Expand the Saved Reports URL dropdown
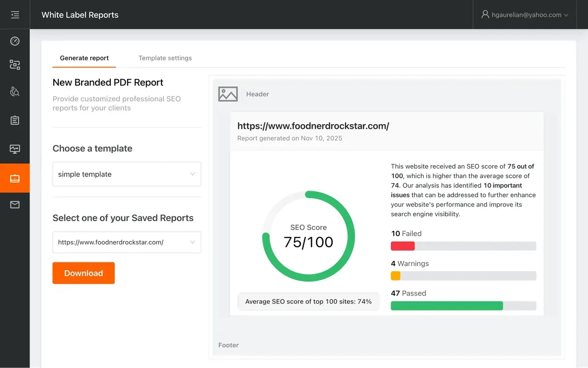The height and width of the screenshot is (368, 588). (x=127, y=242)
